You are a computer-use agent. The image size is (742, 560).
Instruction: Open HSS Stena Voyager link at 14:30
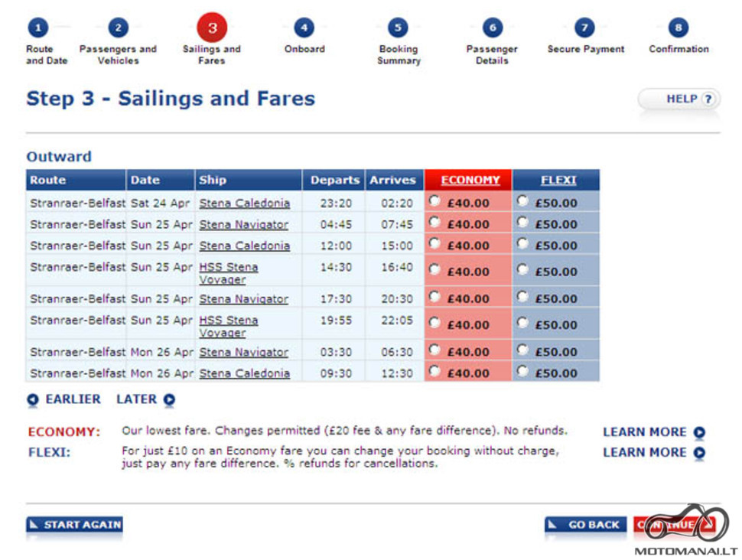pos(229,273)
